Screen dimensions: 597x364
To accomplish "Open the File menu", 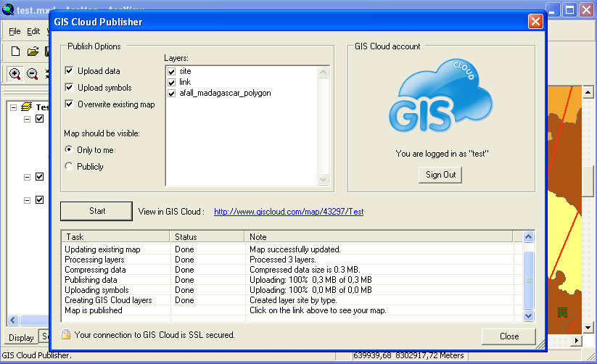I will click(x=15, y=31).
